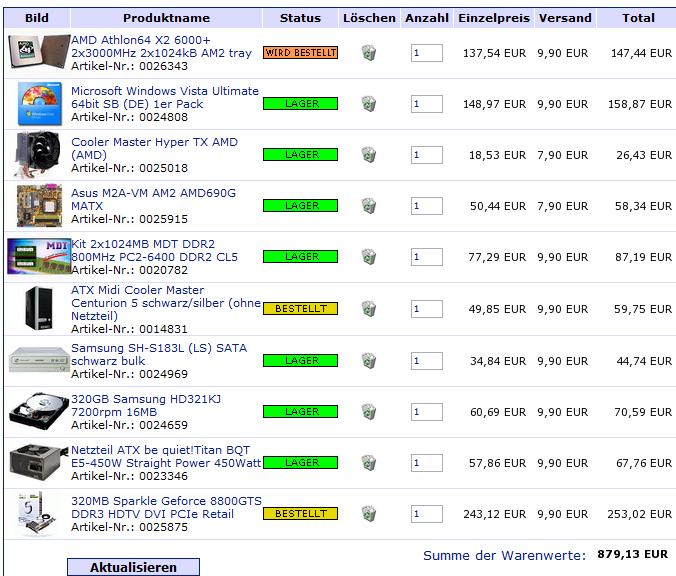Select quantity field for Samsung SH-S183L

click(427, 361)
